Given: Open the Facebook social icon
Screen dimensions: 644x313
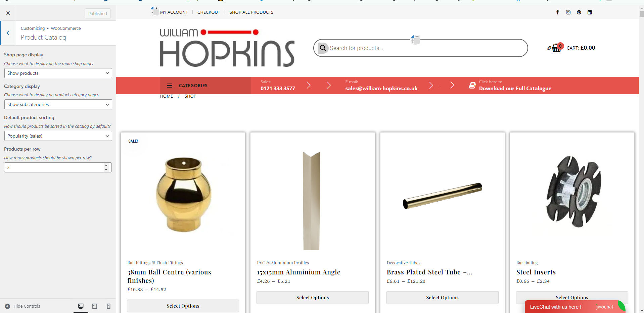Looking at the screenshot, I should pyautogui.click(x=557, y=12).
